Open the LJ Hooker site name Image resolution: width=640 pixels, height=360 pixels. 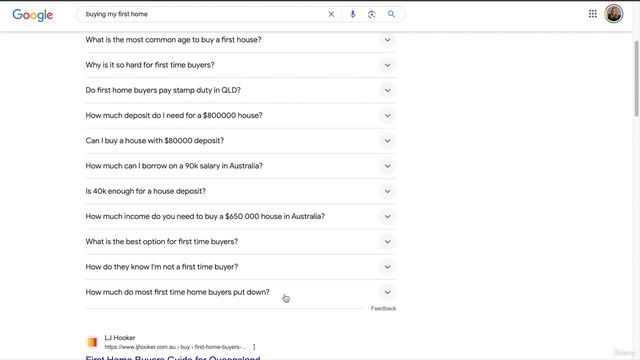pyautogui.click(x=120, y=338)
